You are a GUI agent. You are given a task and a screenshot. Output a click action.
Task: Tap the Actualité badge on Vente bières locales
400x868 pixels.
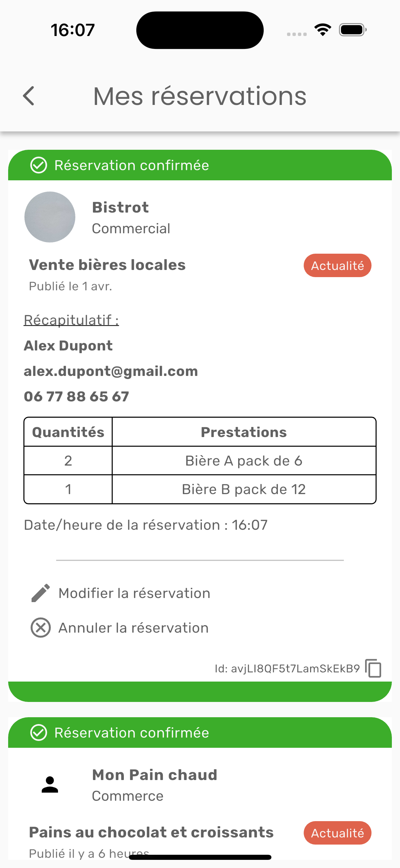tap(337, 266)
